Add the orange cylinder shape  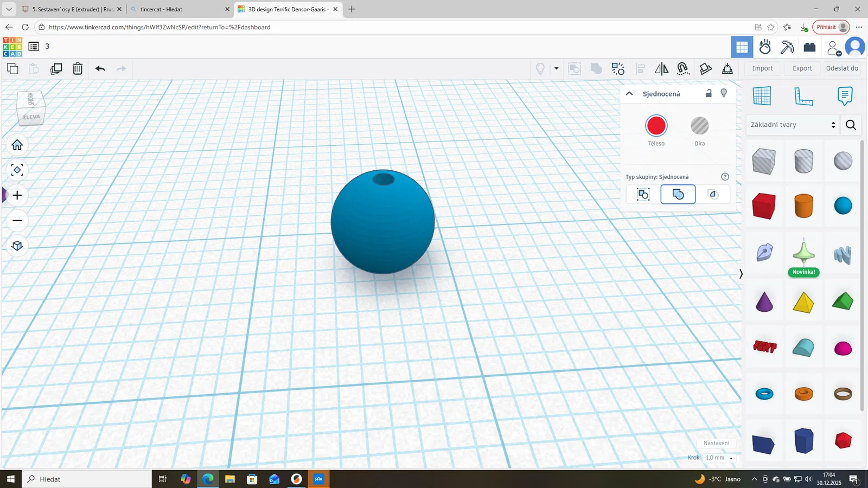pyautogui.click(x=803, y=206)
